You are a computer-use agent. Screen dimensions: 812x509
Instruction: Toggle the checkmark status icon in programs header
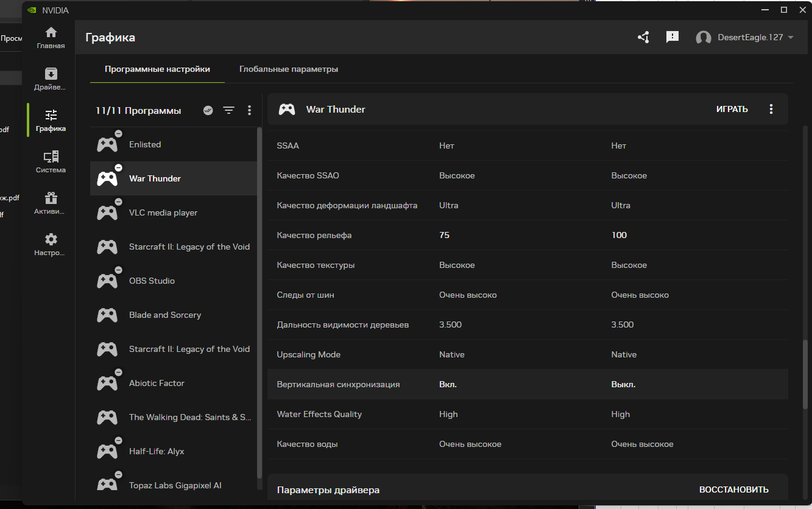208,110
